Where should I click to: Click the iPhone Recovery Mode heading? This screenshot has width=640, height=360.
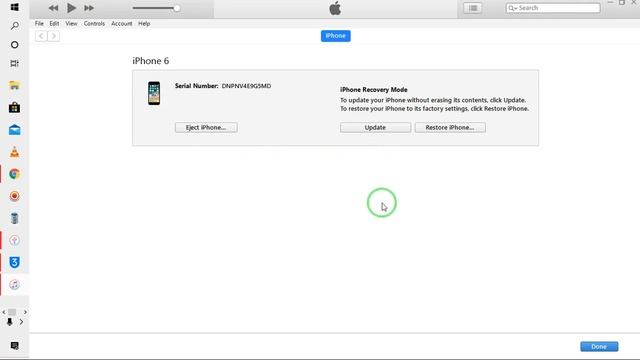[373, 90]
